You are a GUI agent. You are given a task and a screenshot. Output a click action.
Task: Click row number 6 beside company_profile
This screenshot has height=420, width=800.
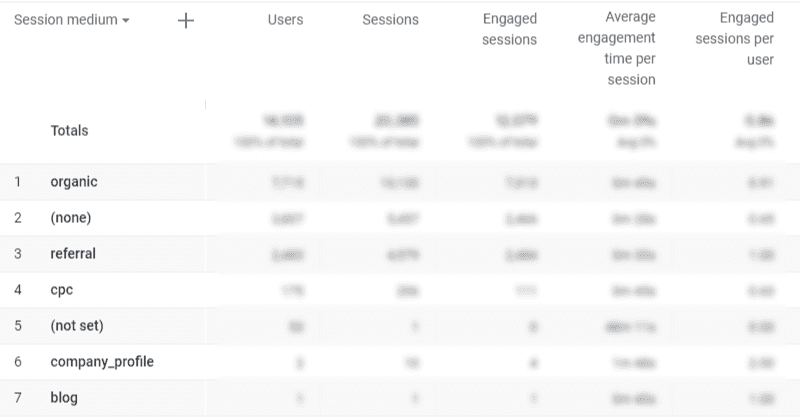tap(18, 362)
